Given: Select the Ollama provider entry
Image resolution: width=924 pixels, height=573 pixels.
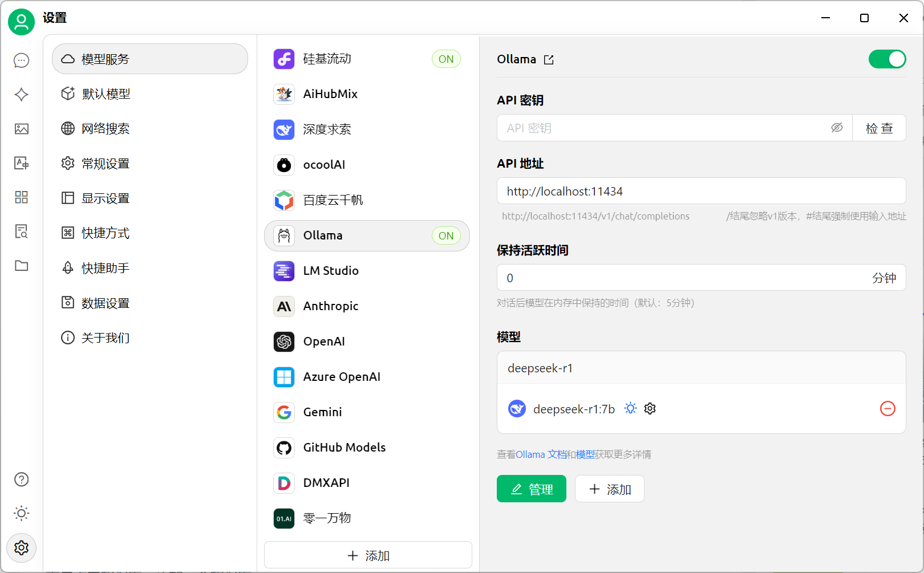Looking at the screenshot, I should (367, 235).
